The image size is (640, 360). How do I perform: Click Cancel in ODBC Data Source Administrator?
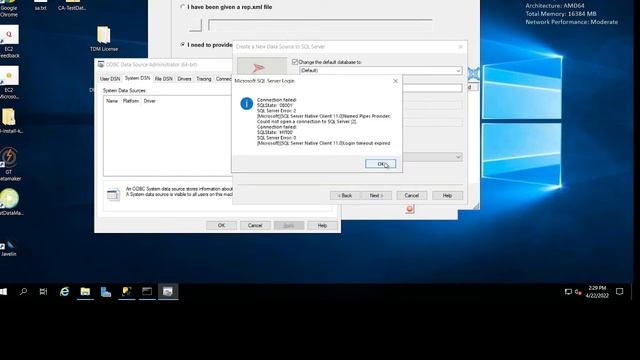pos(255,225)
